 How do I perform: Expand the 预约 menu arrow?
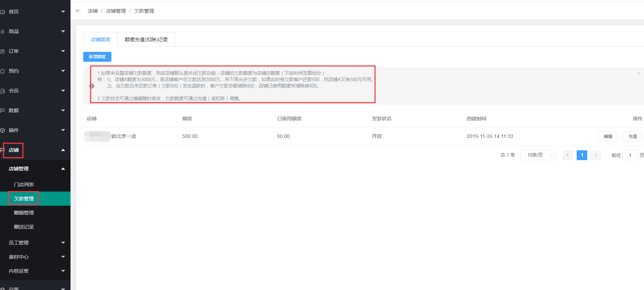click(63, 71)
